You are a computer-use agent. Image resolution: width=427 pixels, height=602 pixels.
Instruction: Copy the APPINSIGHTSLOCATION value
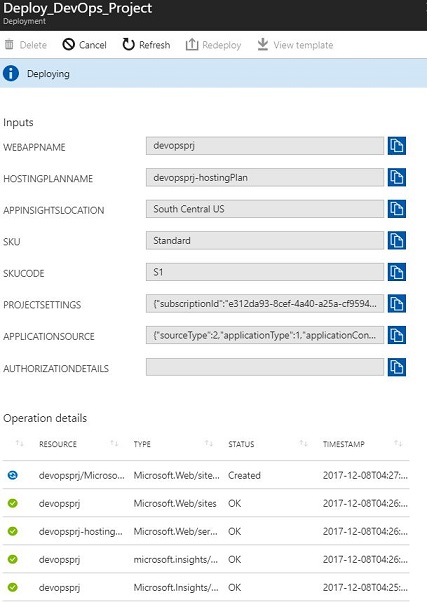point(397,209)
